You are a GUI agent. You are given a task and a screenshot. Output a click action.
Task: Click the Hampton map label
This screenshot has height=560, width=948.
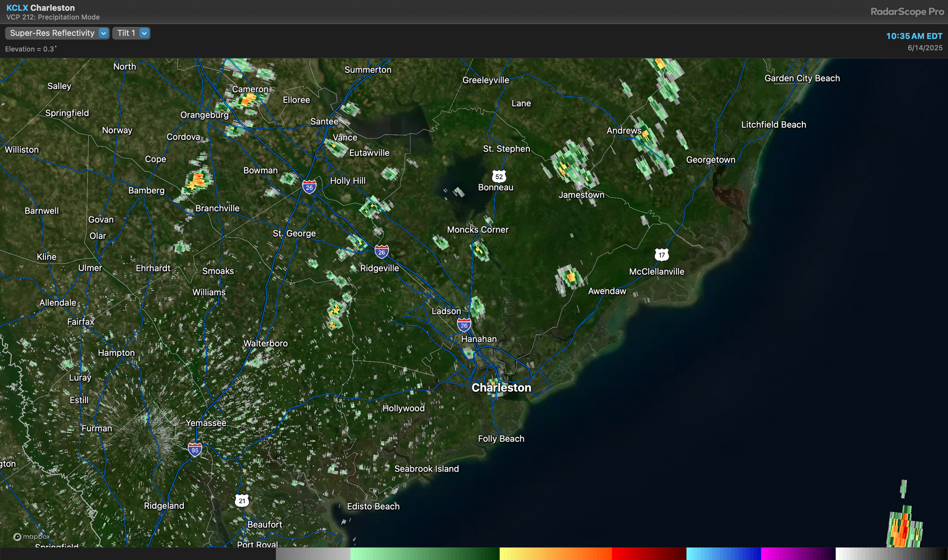point(116,353)
